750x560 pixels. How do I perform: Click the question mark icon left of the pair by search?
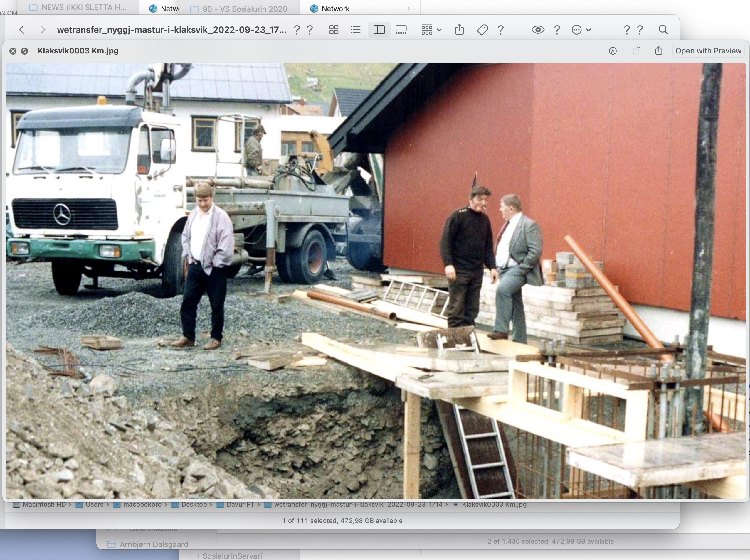point(627,30)
